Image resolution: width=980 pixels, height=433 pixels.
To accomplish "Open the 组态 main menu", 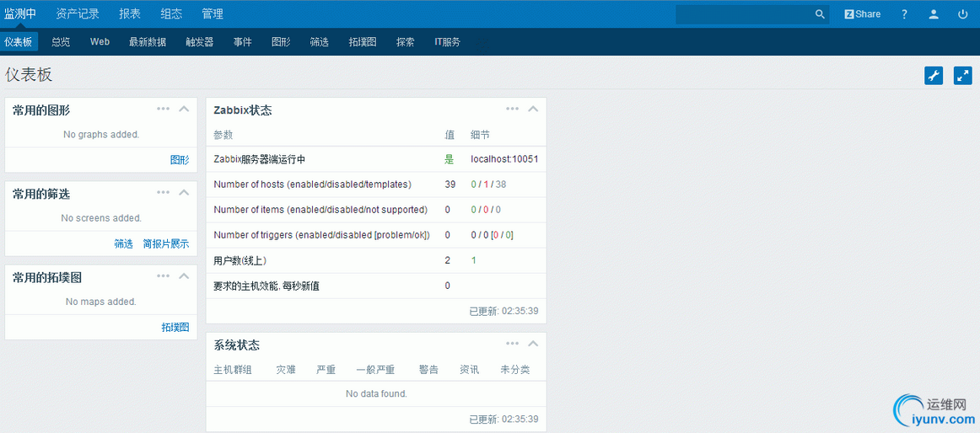I will [x=171, y=13].
